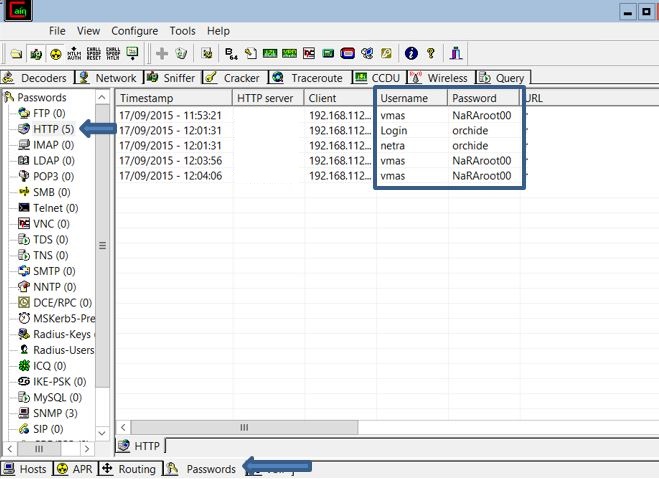
Task: Click the blue info About icon
Action: (x=411, y=53)
